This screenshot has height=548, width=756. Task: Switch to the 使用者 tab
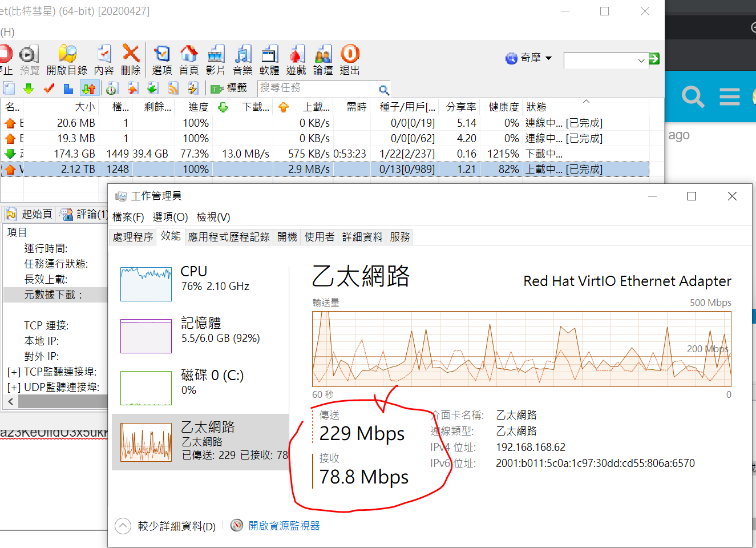(x=320, y=237)
